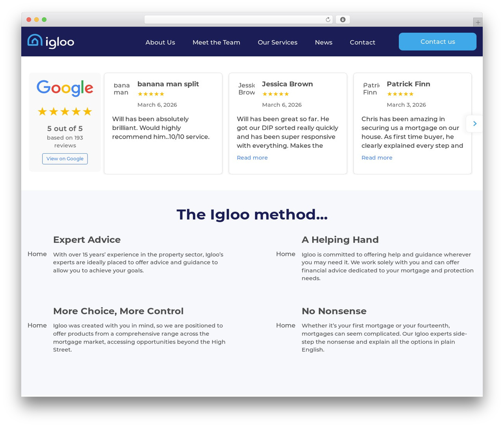The image size is (504, 427).
Task: Click '5 out of 5' rating text
Action: click(x=65, y=128)
